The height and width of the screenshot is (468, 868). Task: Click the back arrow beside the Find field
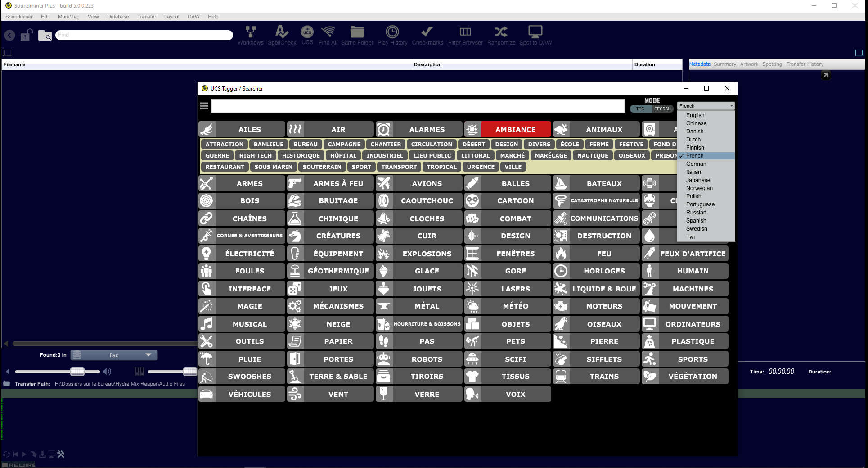(9, 35)
